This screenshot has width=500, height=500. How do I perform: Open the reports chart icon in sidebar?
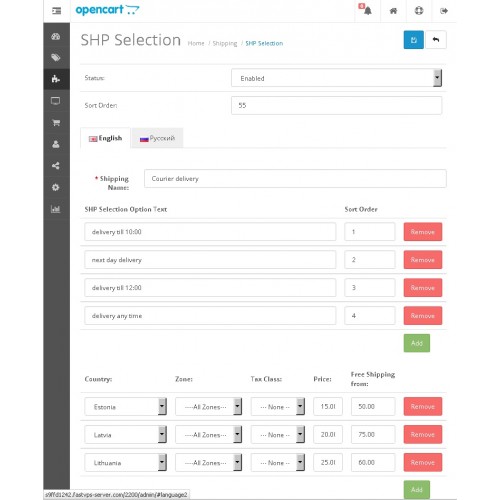[x=56, y=209]
